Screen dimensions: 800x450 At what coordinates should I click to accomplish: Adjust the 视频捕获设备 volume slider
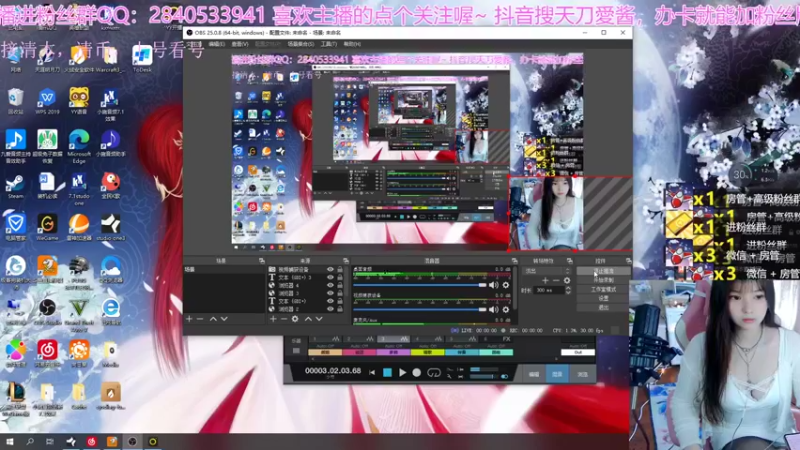tap(420, 309)
